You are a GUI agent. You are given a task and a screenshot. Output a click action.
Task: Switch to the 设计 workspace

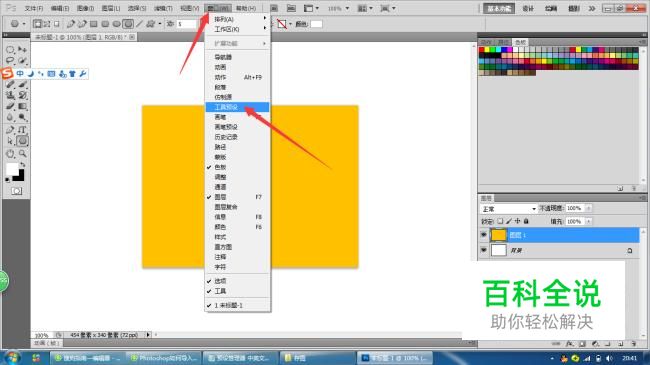pos(528,8)
